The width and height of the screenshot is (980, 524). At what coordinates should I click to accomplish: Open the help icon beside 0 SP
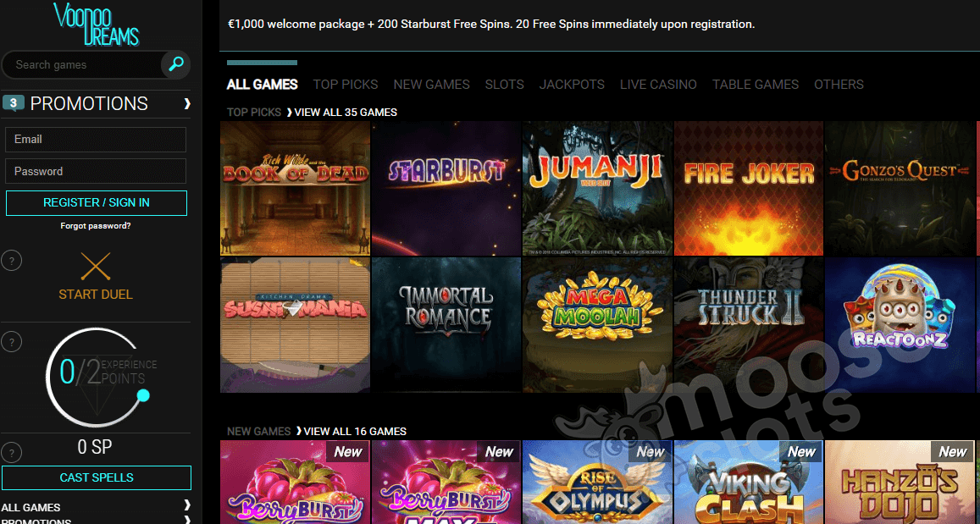(x=11, y=452)
